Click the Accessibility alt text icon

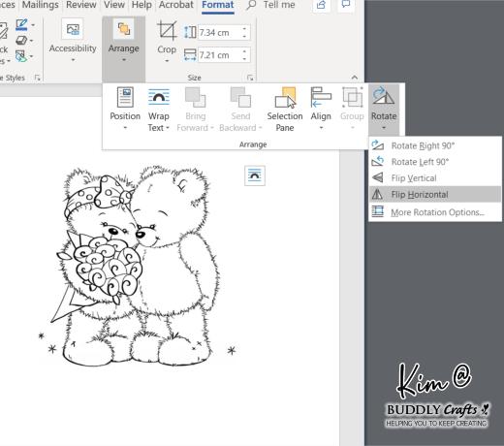coord(73,29)
